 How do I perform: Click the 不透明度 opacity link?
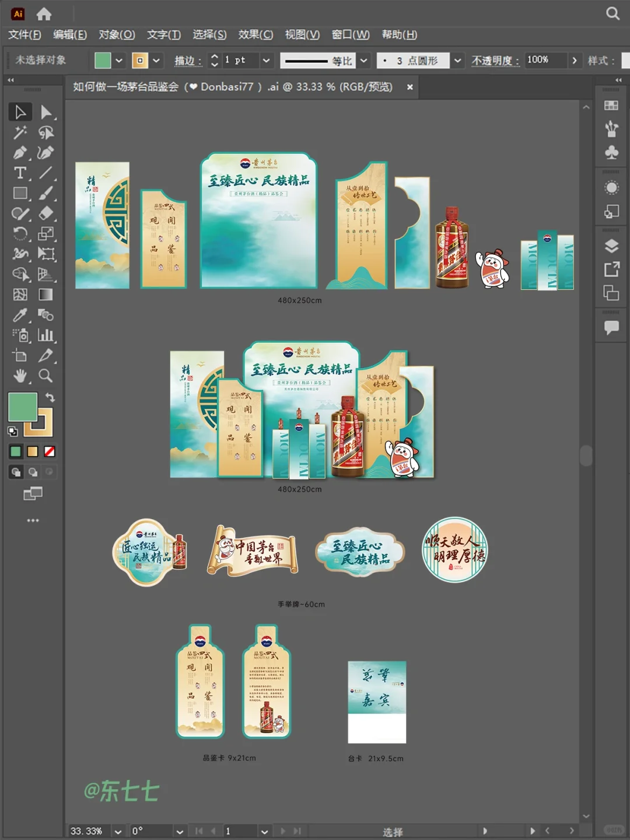click(x=495, y=61)
